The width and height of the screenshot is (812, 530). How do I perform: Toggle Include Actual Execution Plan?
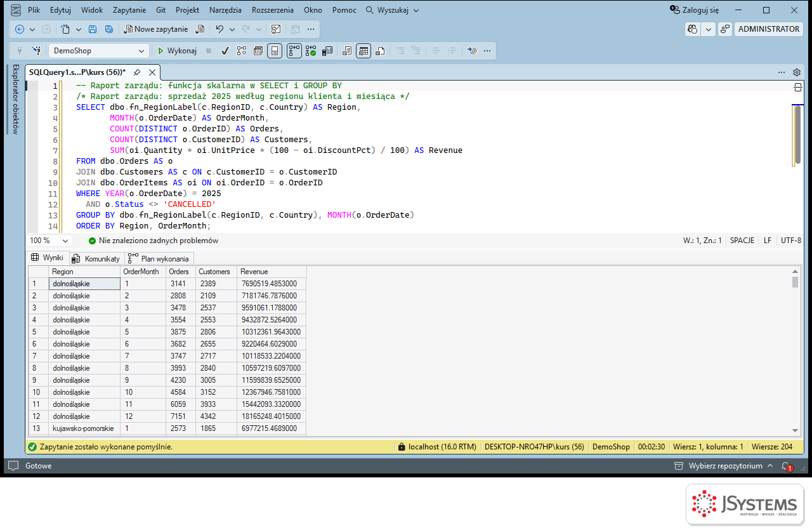pyautogui.click(x=294, y=51)
